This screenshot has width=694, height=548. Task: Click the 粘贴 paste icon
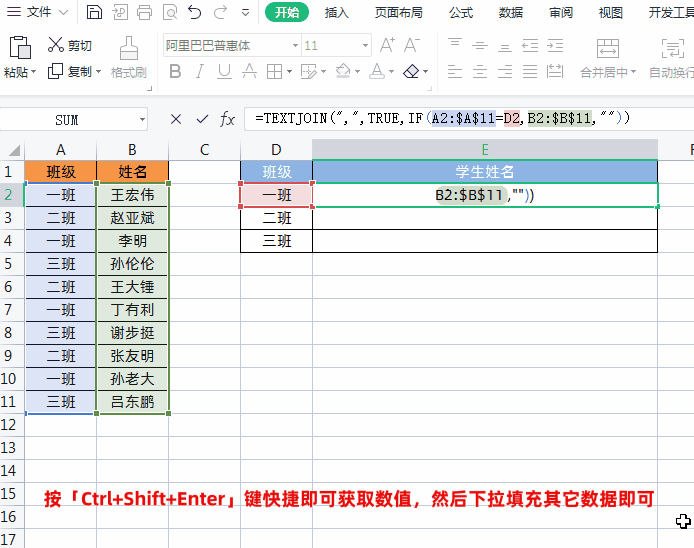point(20,47)
